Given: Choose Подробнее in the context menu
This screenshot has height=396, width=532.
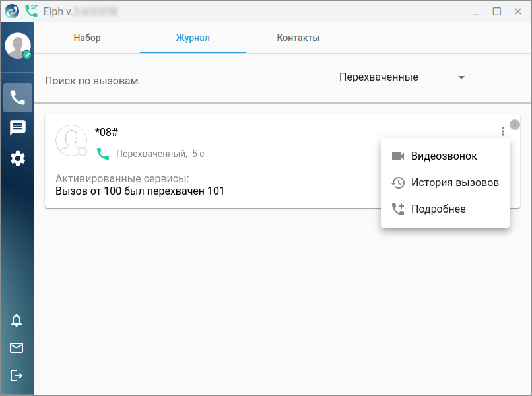Looking at the screenshot, I should click(x=438, y=209).
